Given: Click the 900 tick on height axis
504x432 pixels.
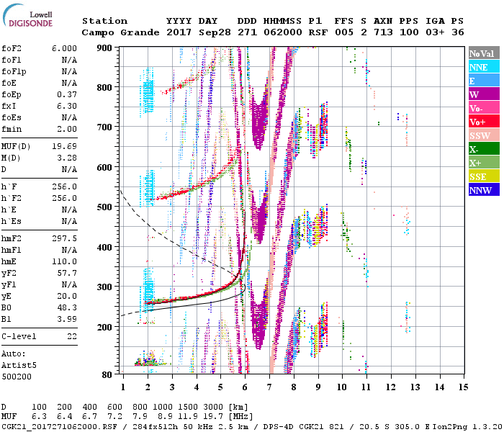Looking at the screenshot, I should 105,48.
